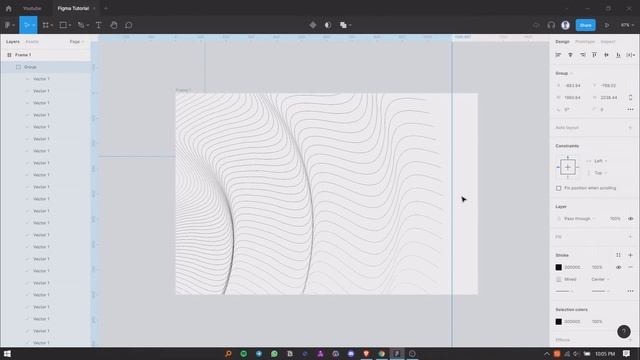Enable Fix position when scrolling checkbox
This screenshot has height=360, width=640.
pyautogui.click(x=558, y=188)
